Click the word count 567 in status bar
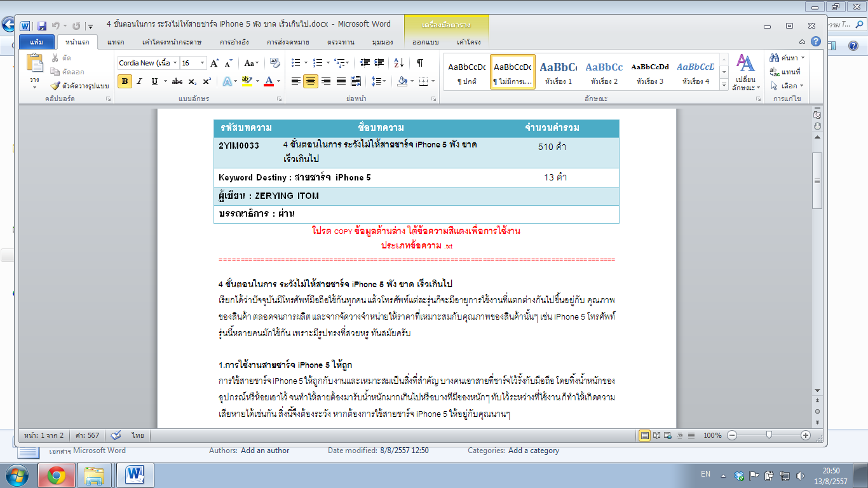Viewport: 868px width, 488px height. tap(88, 436)
